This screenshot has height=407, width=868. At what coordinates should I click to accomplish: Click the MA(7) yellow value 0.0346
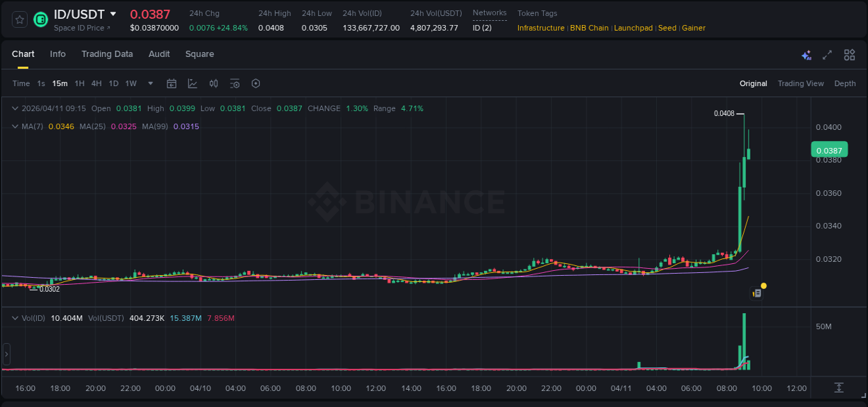point(61,126)
